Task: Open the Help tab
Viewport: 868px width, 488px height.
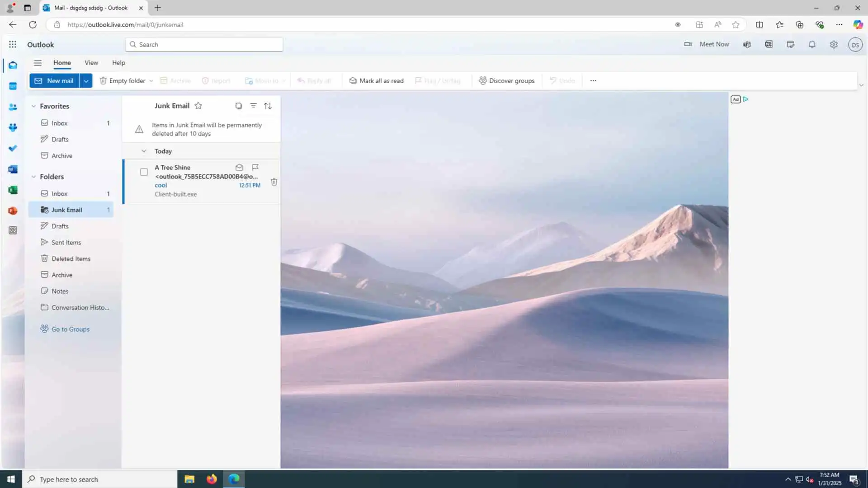Action: point(118,63)
